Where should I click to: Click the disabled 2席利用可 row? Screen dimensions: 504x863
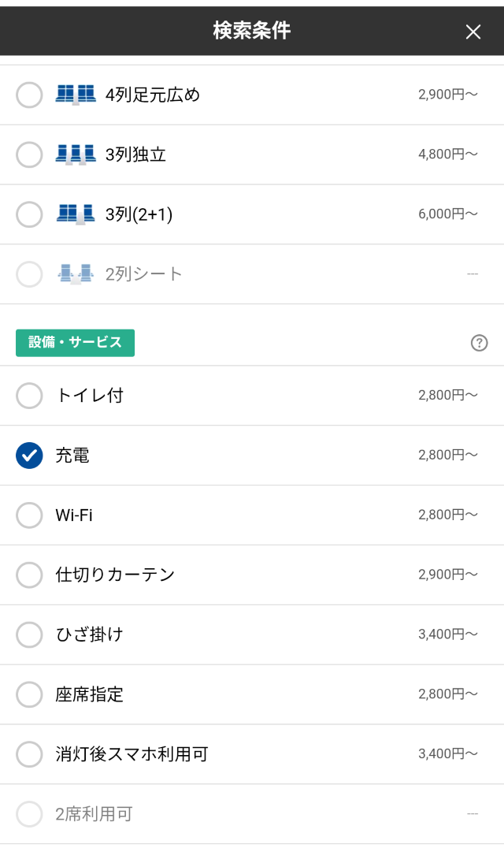point(29,813)
